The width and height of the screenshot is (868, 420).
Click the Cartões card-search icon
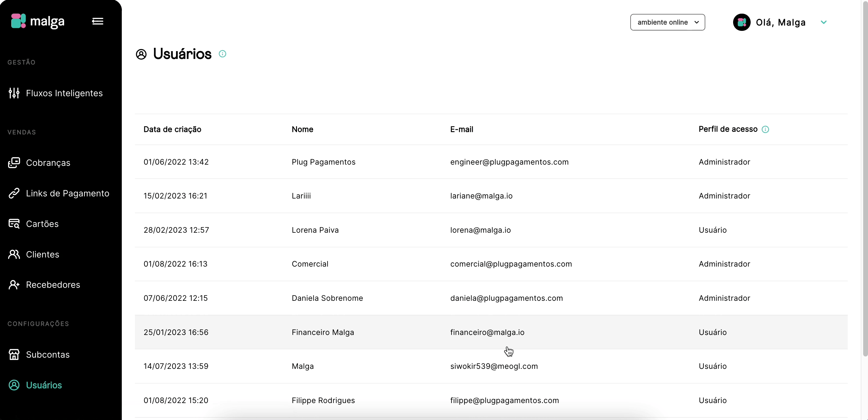tap(14, 224)
